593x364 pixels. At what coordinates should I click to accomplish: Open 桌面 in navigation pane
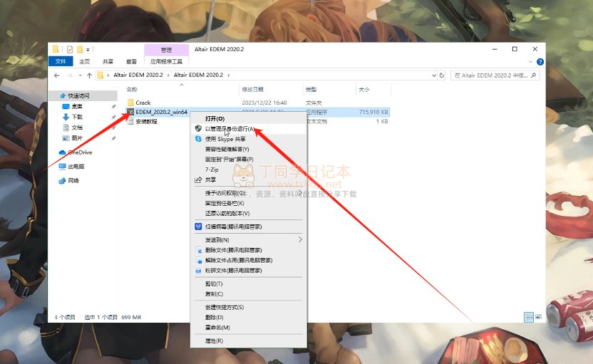77,107
